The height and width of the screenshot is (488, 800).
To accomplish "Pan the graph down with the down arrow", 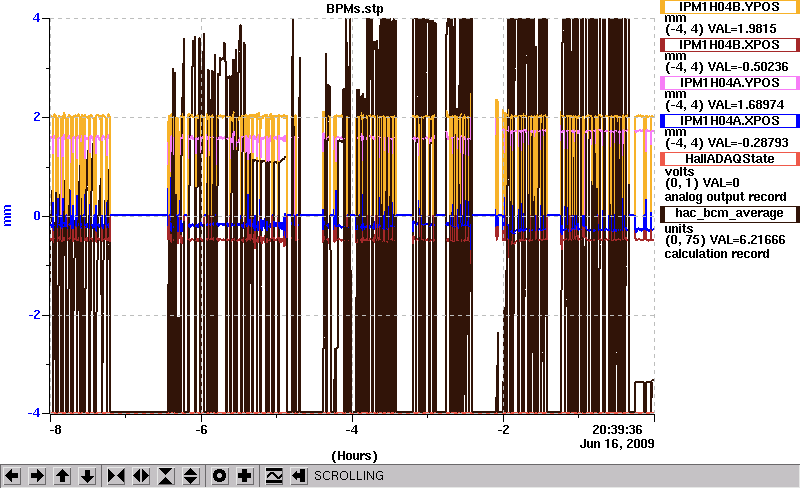I will (87, 476).
